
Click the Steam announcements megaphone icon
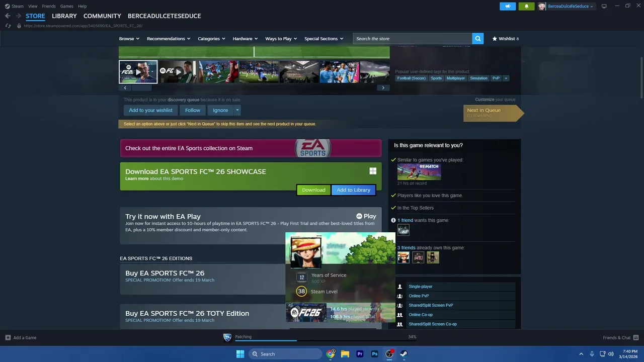(508, 6)
